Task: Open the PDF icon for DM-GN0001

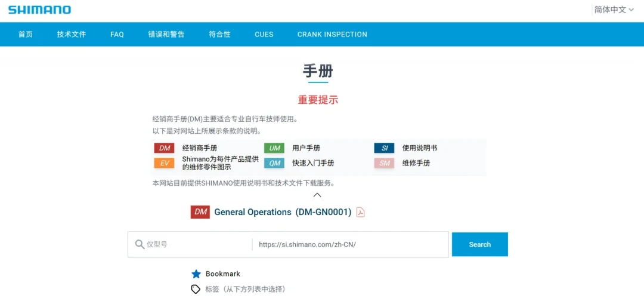Action: click(x=360, y=212)
